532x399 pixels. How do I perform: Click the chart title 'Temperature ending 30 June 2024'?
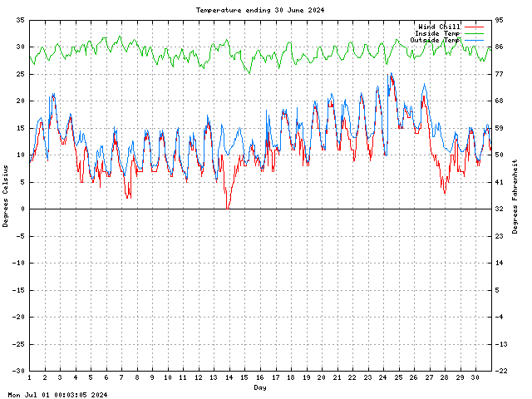(260, 10)
